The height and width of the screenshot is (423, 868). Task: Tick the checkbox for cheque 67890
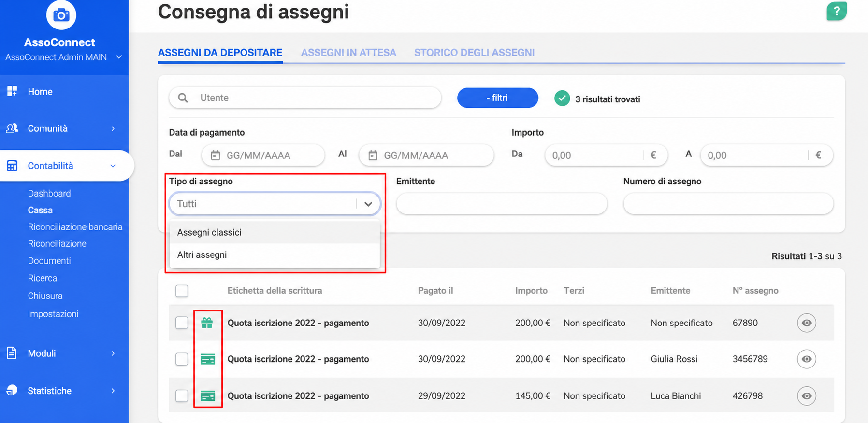(182, 323)
